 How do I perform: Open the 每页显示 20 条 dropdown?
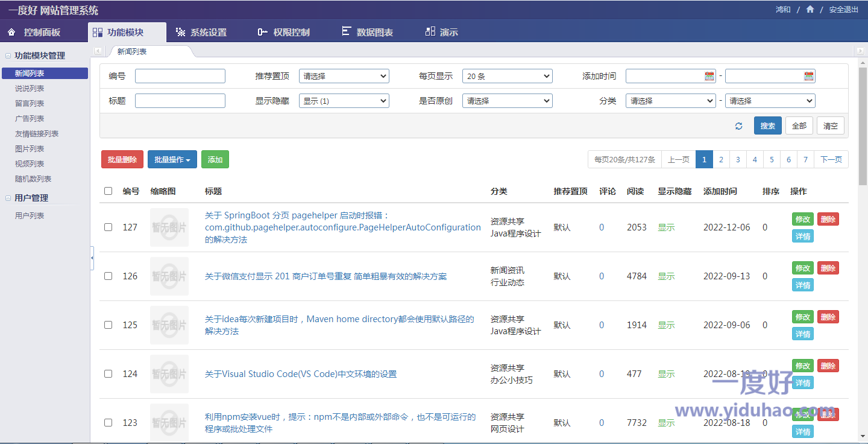coord(508,76)
